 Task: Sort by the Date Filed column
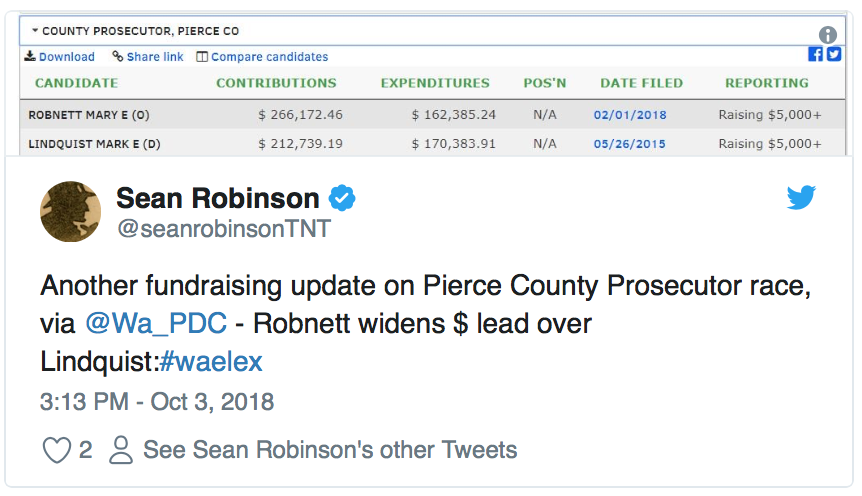tap(641, 83)
